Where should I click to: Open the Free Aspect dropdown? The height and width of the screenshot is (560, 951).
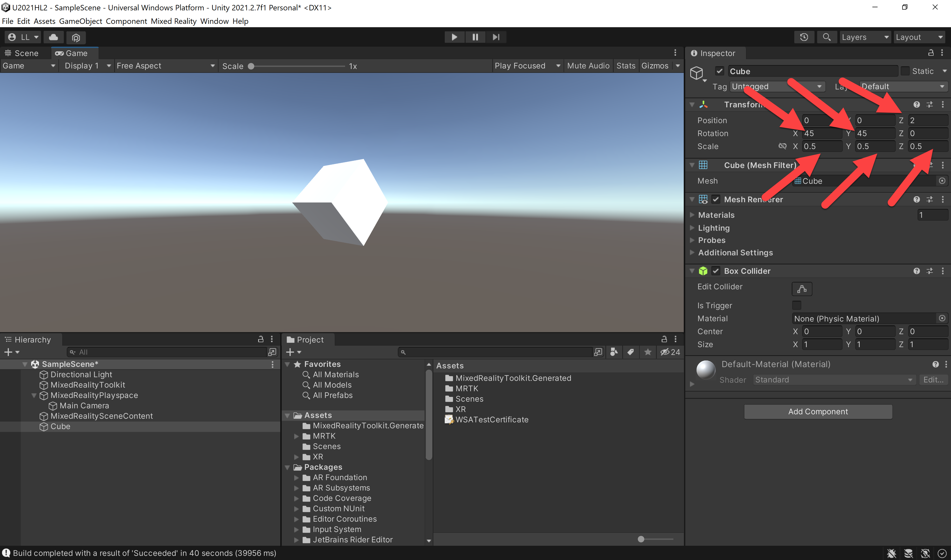(x=166, y=66)
